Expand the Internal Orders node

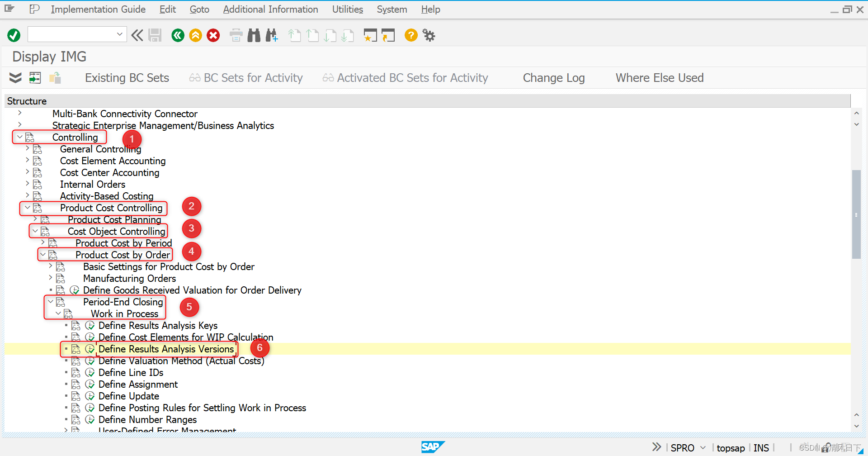coord(28,184)
